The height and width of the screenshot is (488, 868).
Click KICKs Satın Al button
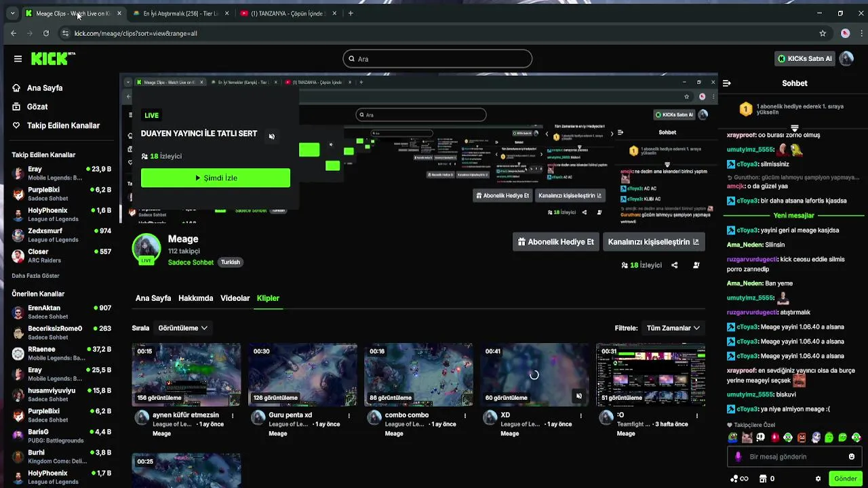[804, 59]
